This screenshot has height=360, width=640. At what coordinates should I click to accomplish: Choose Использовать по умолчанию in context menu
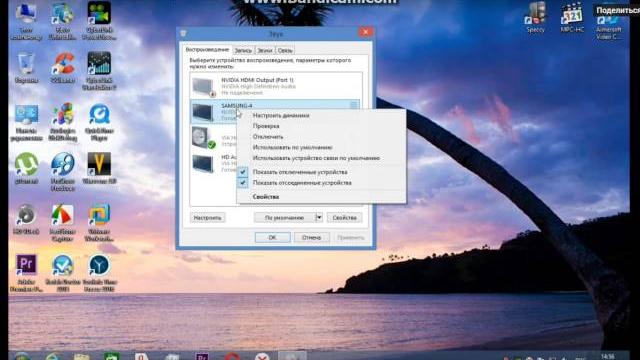(x=292, y=147)
